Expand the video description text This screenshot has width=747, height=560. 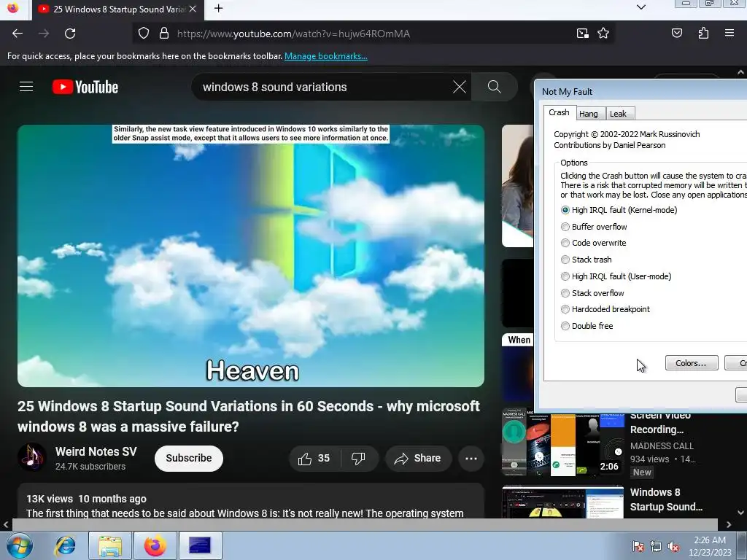244,513
